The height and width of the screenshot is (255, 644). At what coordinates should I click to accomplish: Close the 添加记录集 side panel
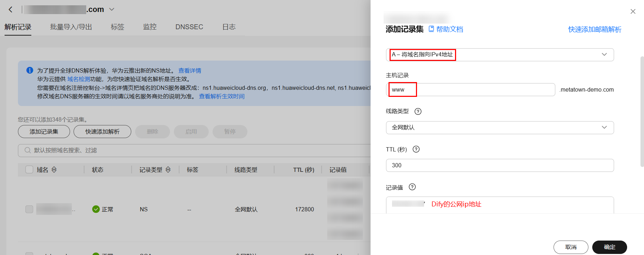(633, 11)
